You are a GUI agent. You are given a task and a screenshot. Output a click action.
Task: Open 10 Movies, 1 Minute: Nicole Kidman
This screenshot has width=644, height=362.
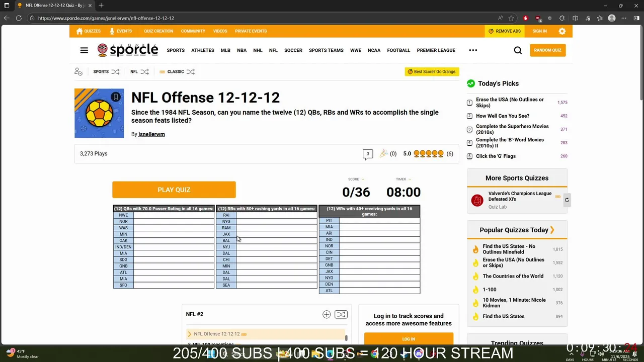[x=514, y=303]
